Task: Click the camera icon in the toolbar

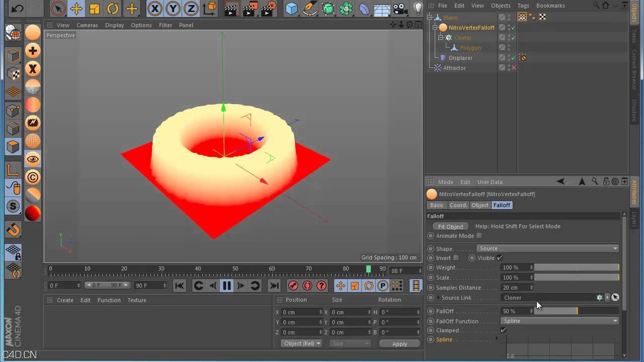Action: [x=399, y=9]
